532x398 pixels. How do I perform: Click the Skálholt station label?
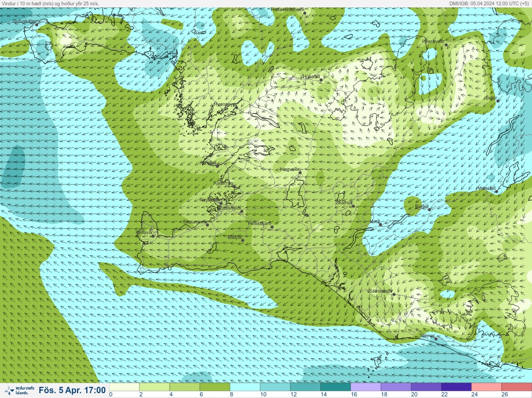[344, 203]
